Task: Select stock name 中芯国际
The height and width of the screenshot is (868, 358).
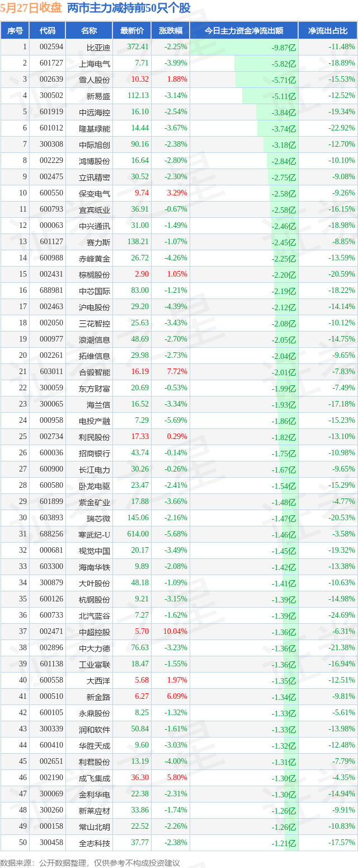Action: (95, 291)
